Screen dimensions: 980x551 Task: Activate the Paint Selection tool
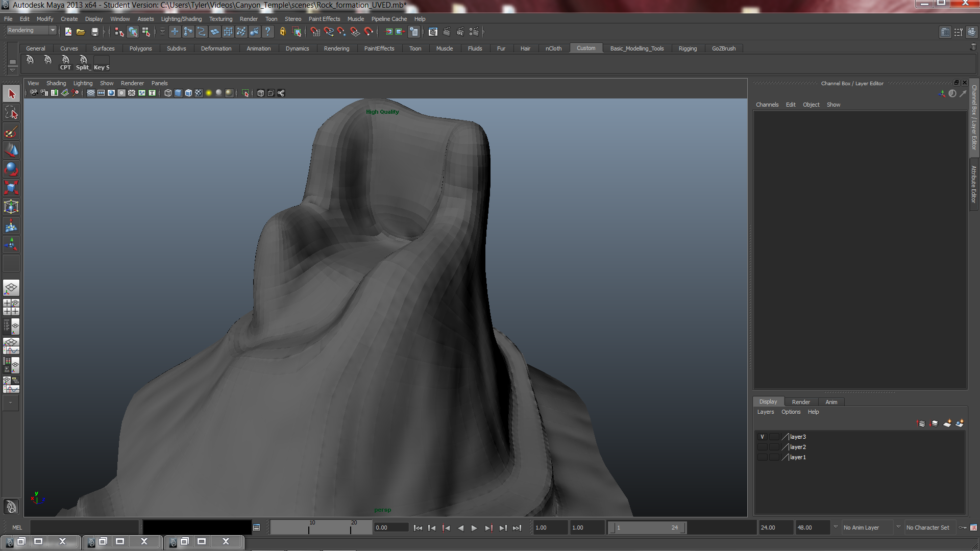[x=11, y=132]
